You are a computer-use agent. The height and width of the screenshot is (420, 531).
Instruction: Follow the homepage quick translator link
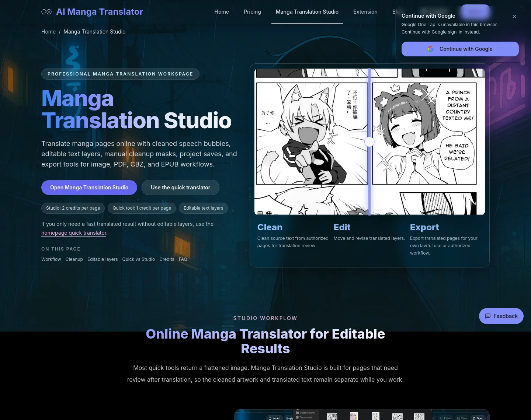pyautogui.click(x=74, y=233)
